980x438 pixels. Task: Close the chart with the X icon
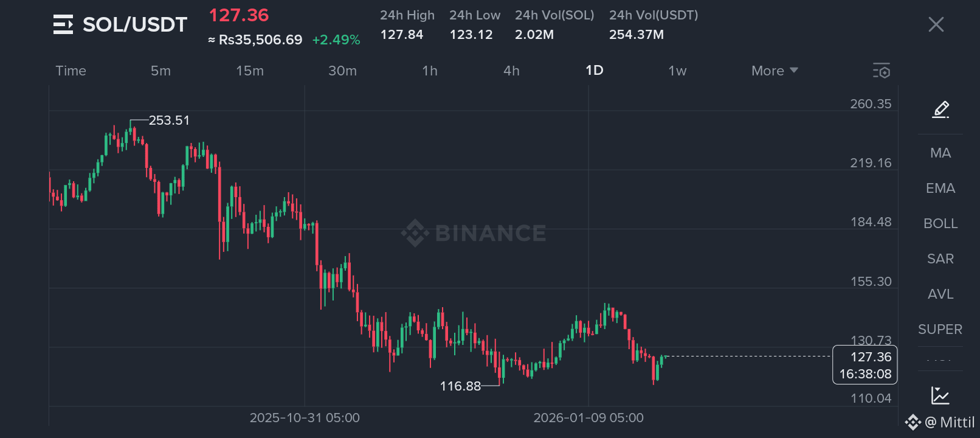click(x=936, y=24)
